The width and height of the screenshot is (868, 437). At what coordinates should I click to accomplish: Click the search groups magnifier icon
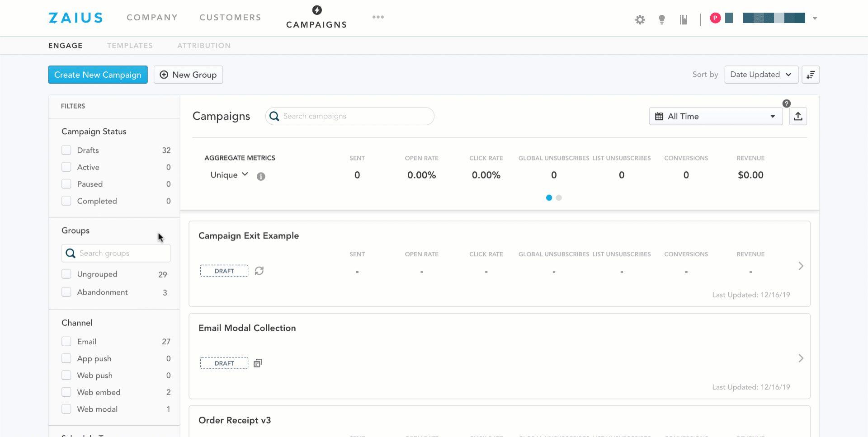(x=71, y=253)
